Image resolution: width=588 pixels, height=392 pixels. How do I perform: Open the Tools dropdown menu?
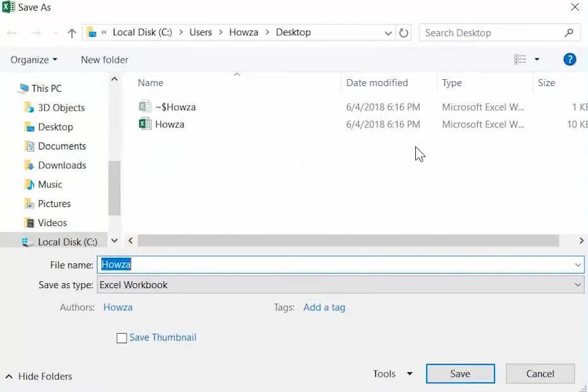click(x=392, y=374)
